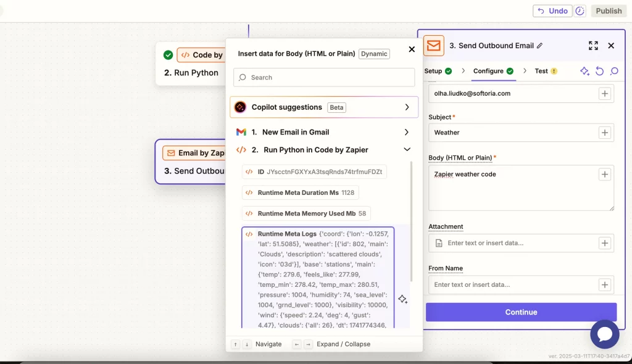Click the Undo button
632x364 pixels.
coord(552,11)
